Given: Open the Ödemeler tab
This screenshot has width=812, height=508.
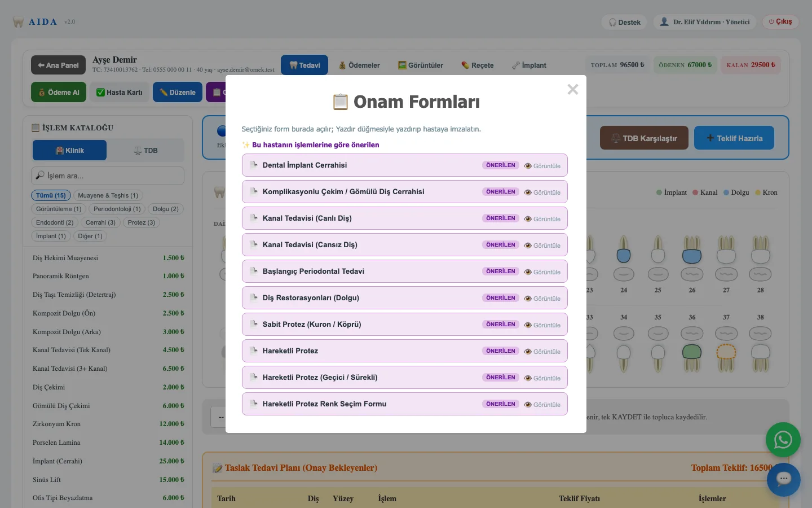Looking at the screenshot, I should point(359,65).
